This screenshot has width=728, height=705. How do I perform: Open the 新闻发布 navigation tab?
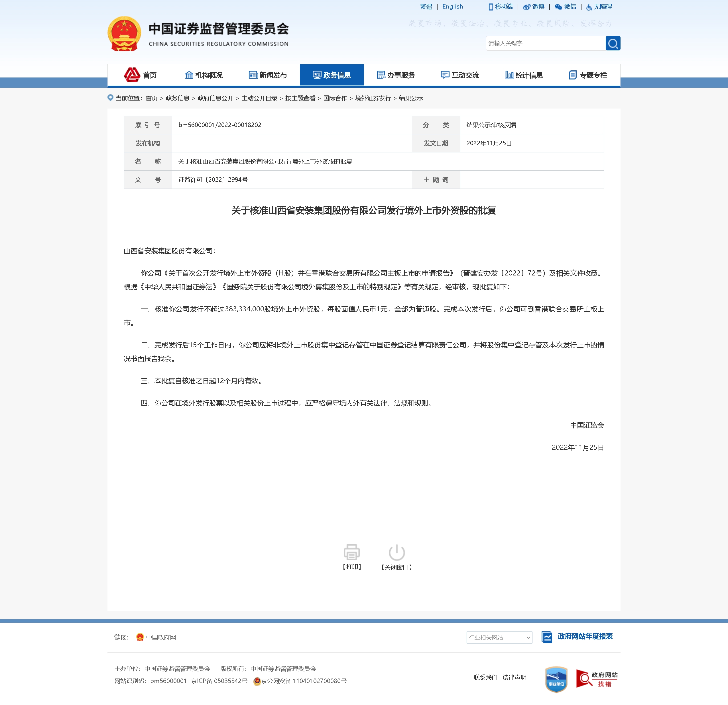[x=268, y=75]
